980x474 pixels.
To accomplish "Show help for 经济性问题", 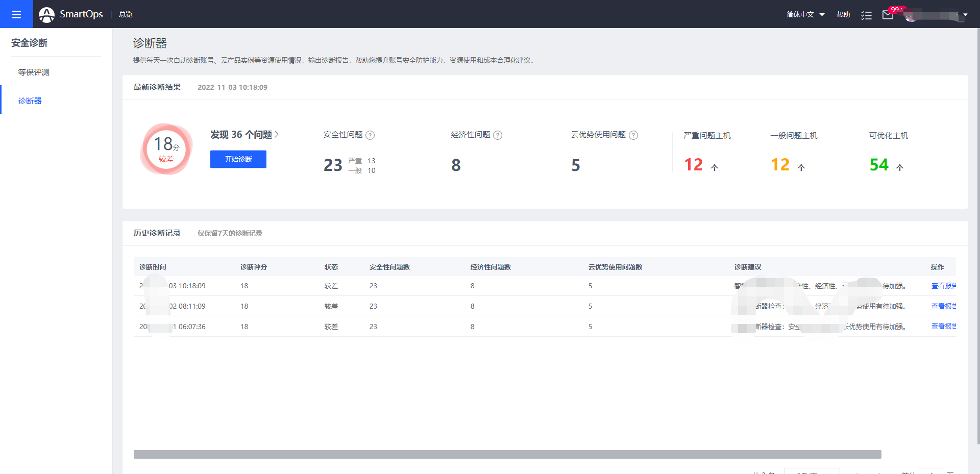I will pyautogui.click(x=498, y=135).
